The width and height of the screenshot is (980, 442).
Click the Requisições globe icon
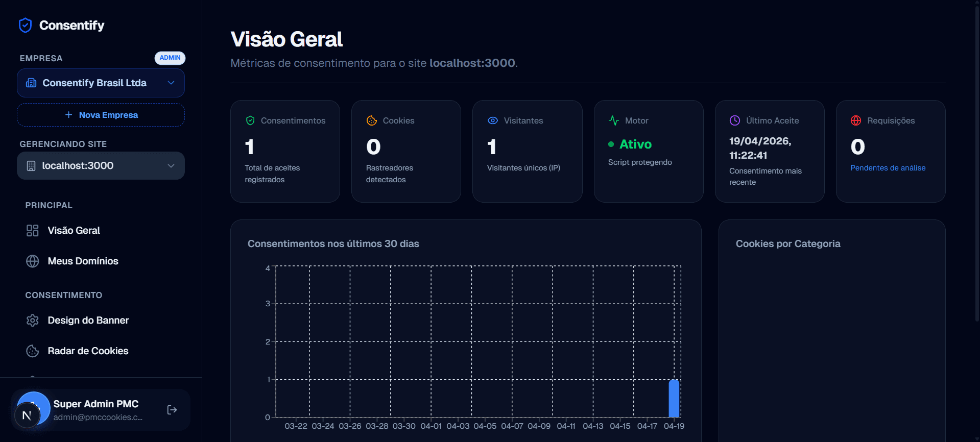point(856,120)
